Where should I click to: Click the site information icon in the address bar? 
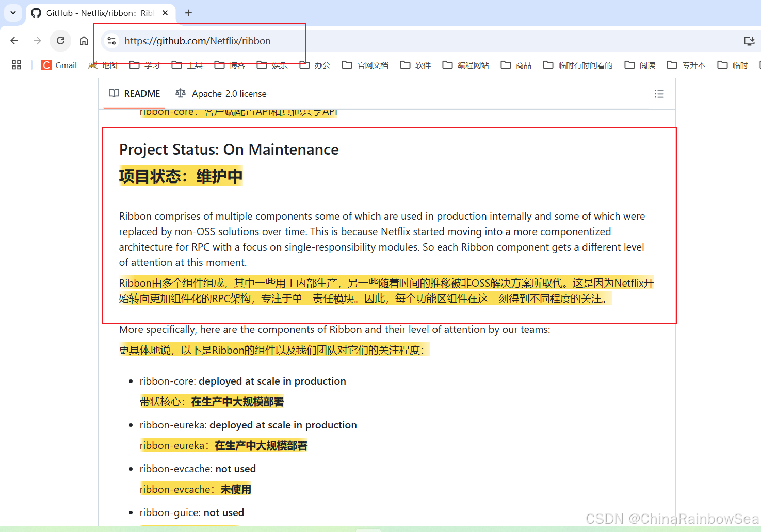coord(111,41)
